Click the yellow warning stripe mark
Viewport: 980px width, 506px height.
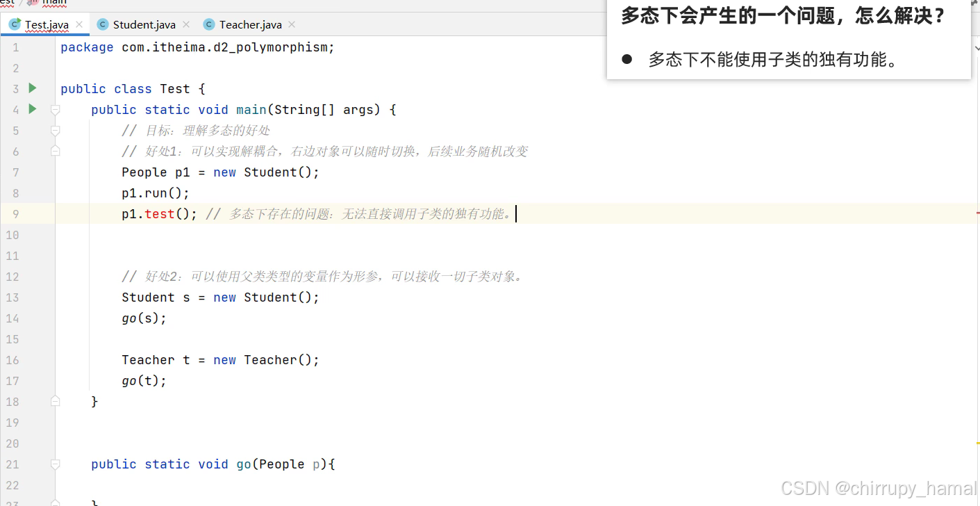[978, 443]
